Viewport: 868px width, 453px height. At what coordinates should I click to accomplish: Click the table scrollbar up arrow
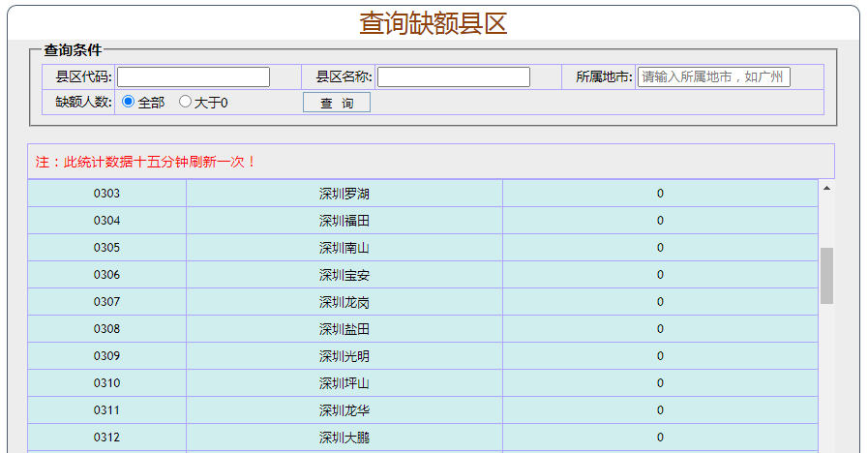[826, 189]
